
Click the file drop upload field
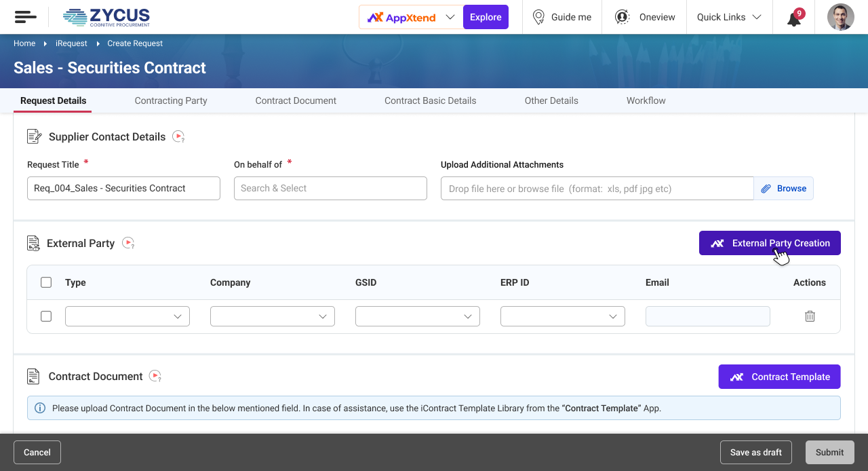pos(597,189)
